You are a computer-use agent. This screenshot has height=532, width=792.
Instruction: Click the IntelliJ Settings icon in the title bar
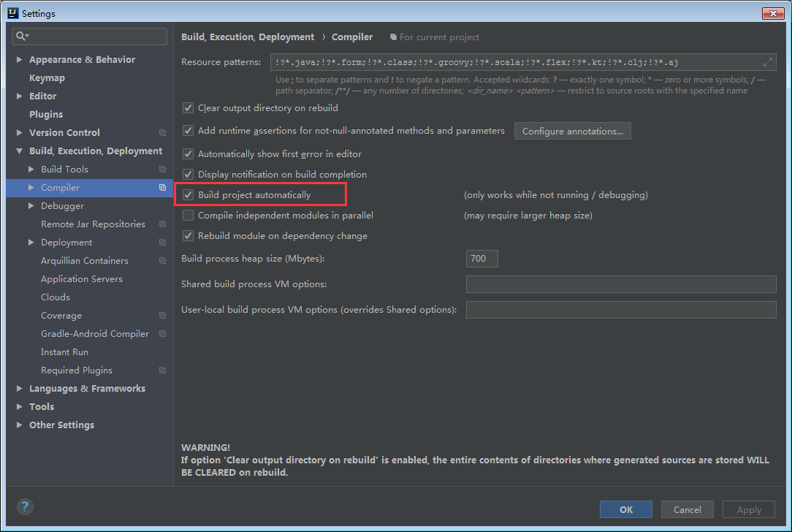tap(13, 12)
